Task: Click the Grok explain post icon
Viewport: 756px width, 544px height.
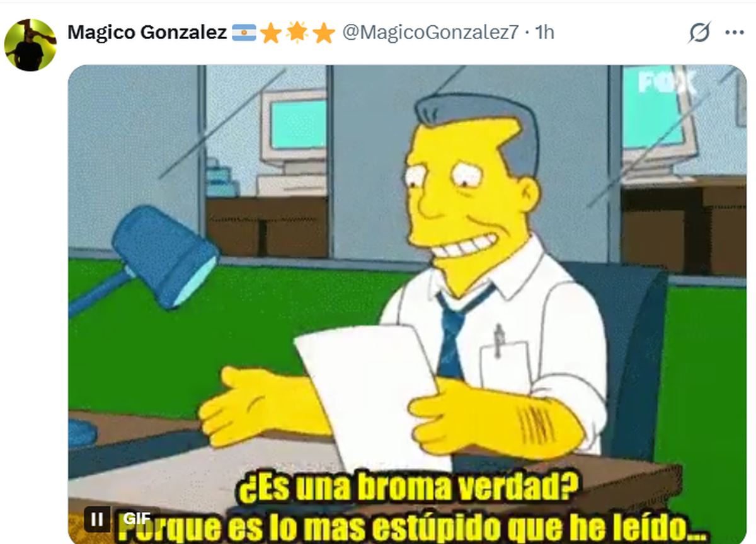Action: click(x=699, y=32)
